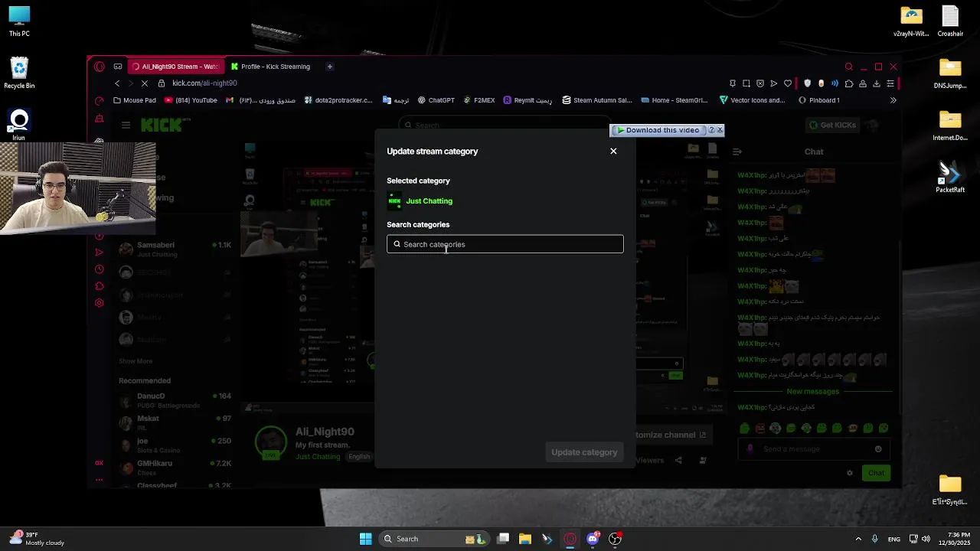Click the green Chat send button
Image resolution: width=980 pixels, height=551 pixels.
[x=877, y=473]
